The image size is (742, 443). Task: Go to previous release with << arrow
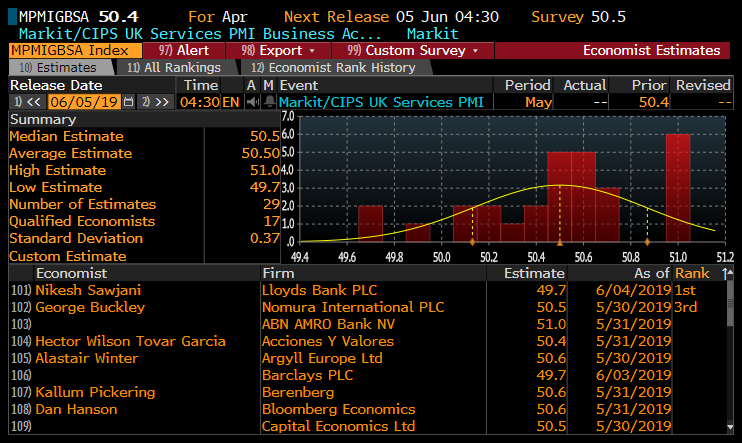(25, 102)
